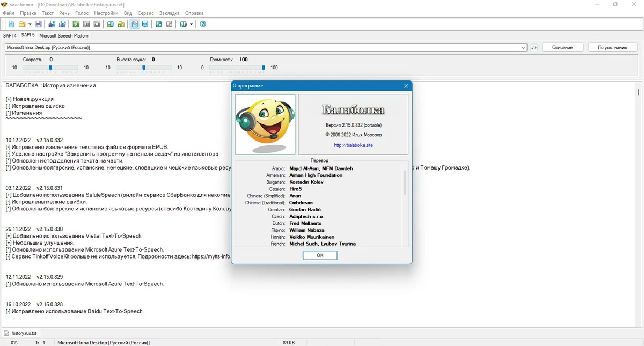Start reading aloud with green play icon
This screenshot has height=346, width=644.
(76, 24)
